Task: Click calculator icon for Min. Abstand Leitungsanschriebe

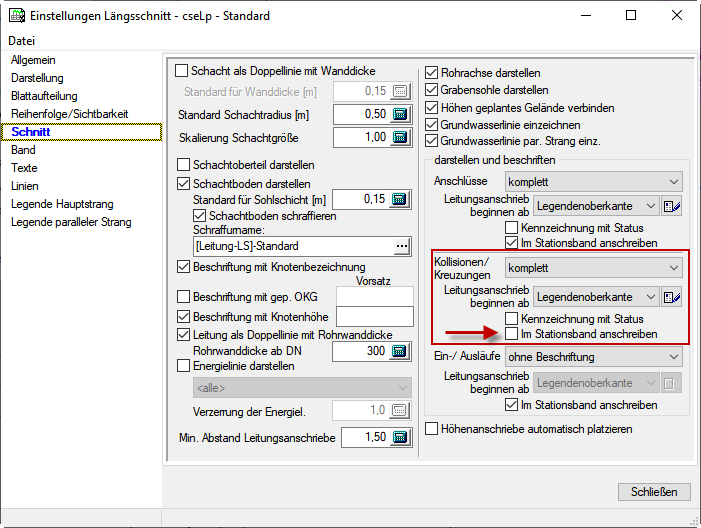Action: point(399,437)
